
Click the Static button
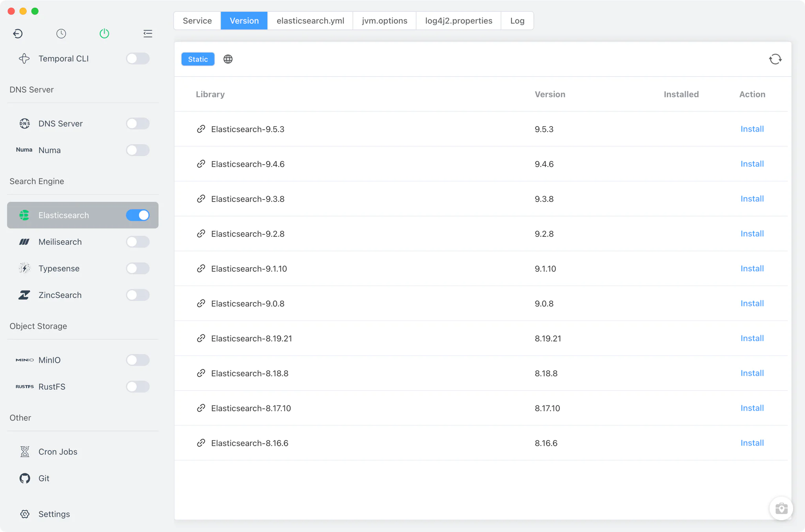[198, 59]
